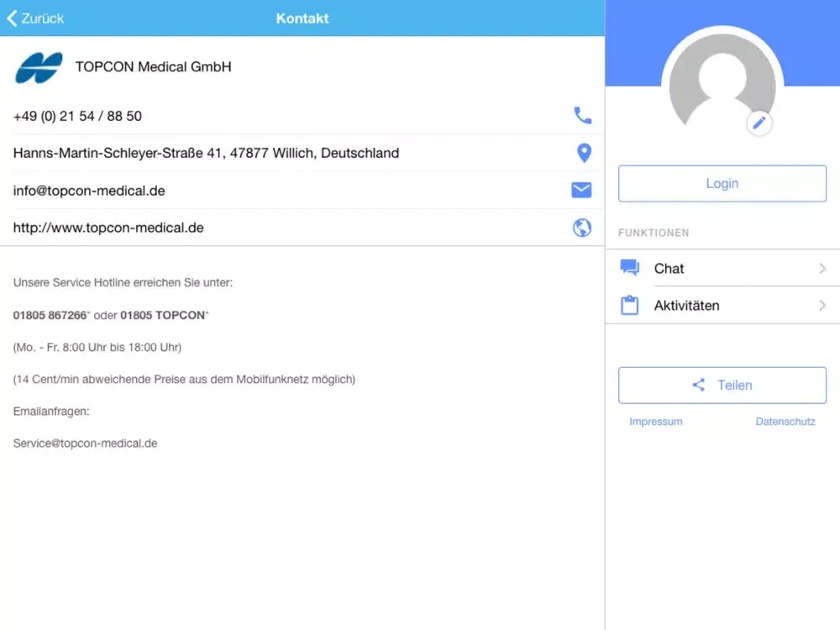Open the Datenschutz link
The image size is (840, 630).
click(785, 422)
